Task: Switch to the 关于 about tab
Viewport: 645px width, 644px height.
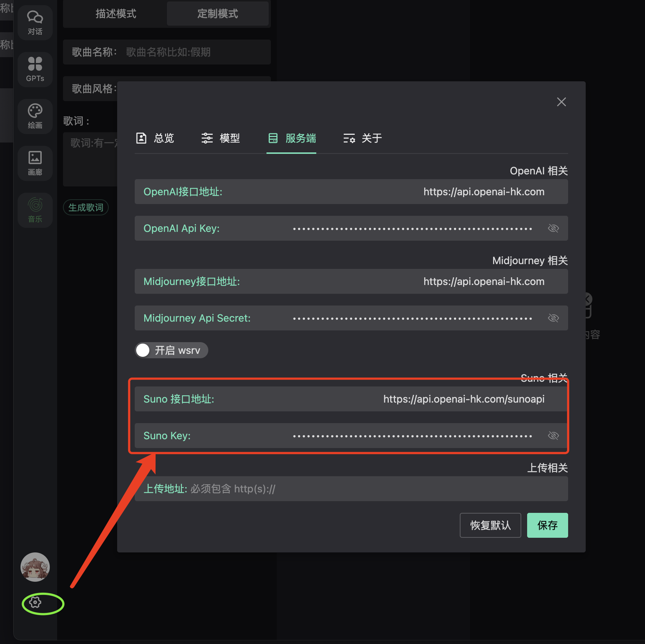Action: click(362, 138)
